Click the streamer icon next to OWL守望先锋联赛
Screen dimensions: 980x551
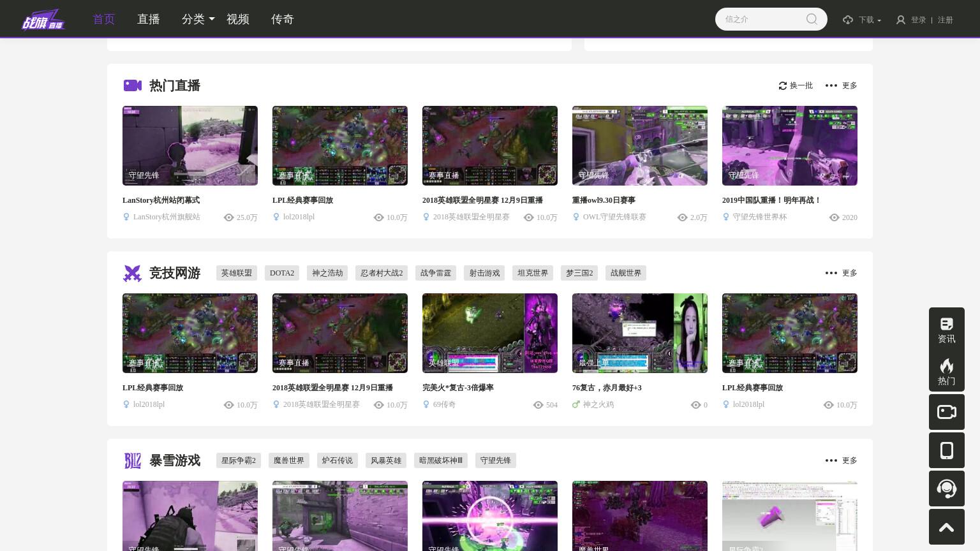576,217
